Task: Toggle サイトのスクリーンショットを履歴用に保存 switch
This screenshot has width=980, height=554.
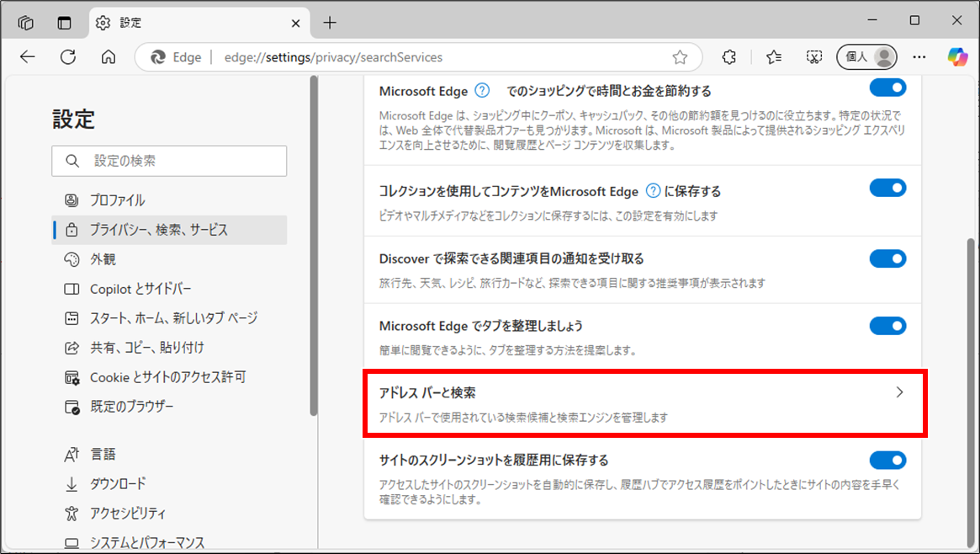Action: click(887, 461)
